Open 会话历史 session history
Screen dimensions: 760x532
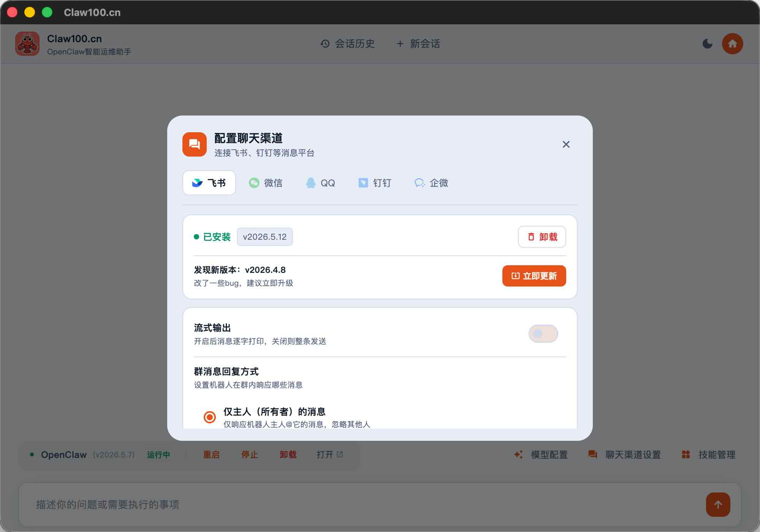pos(348,44)
